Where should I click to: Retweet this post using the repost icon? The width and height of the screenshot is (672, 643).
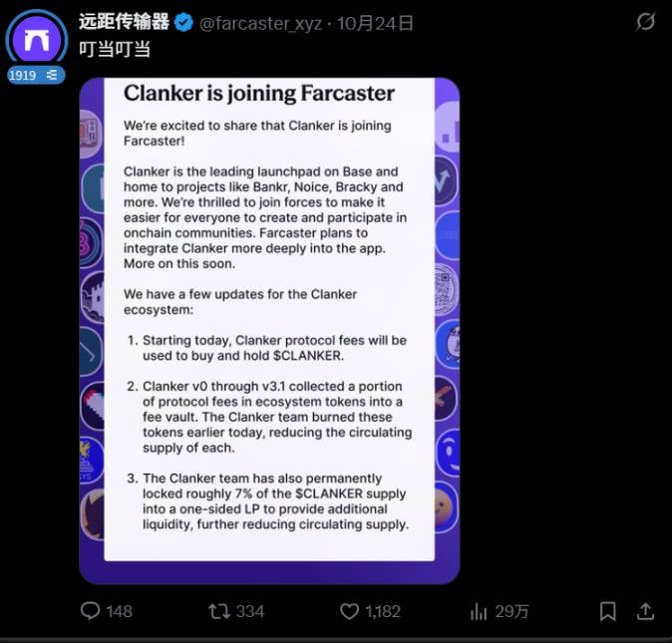[218, 610]
